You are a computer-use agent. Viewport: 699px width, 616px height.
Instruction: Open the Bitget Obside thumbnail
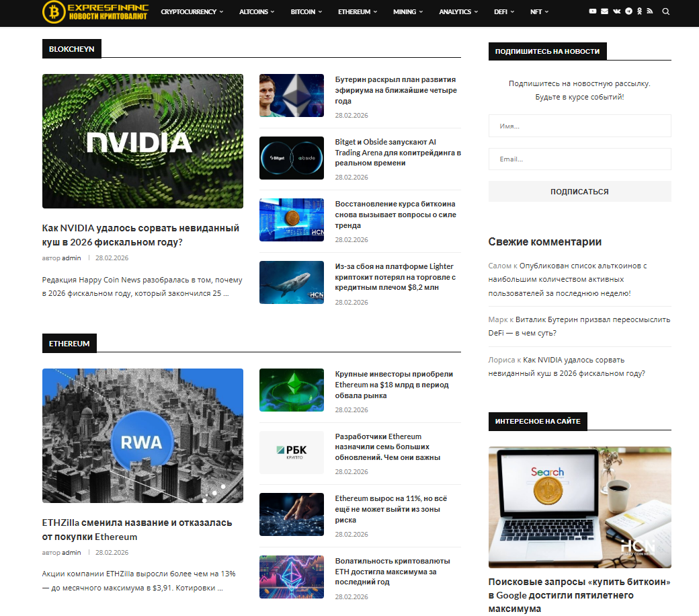tap(292, 158)
